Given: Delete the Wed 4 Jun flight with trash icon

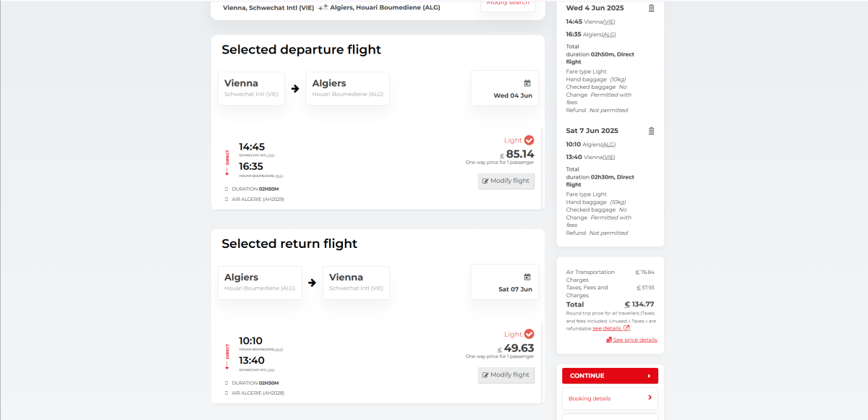Looking at the screenshot, I should click(x=651, y=8).
